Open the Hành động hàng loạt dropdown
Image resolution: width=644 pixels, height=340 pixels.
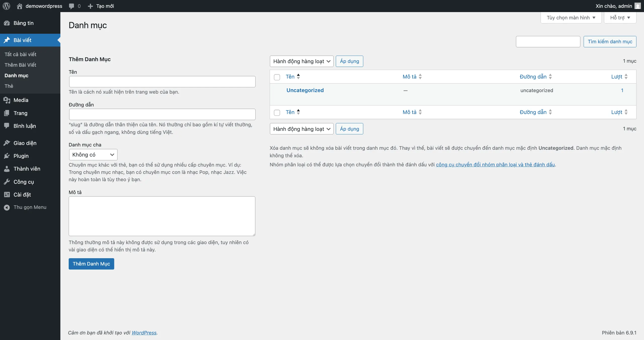coord(301,61)
